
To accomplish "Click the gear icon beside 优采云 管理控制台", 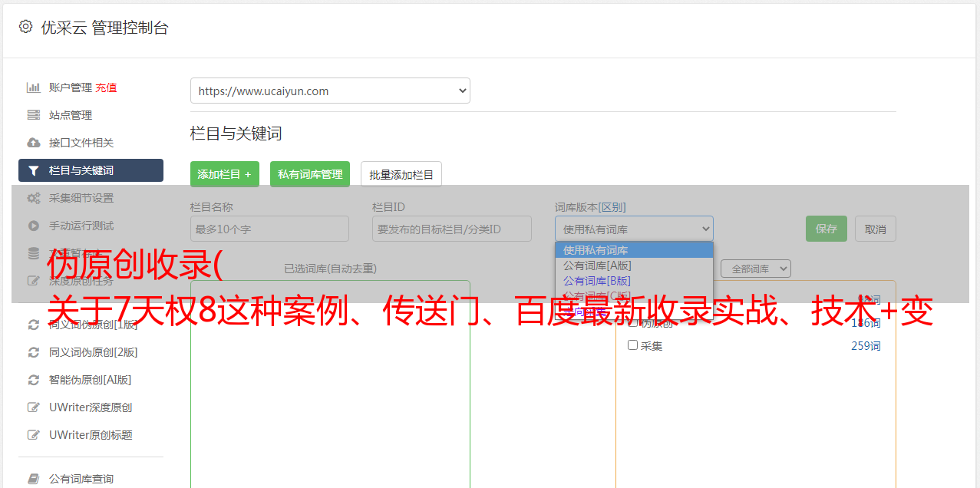I will click(x=25, y=27).
